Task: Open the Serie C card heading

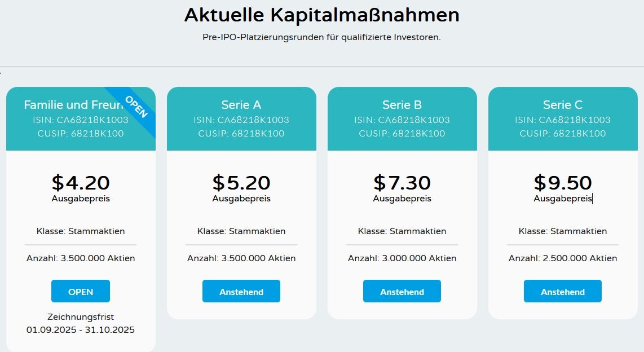Action: [x=563, y=105]
